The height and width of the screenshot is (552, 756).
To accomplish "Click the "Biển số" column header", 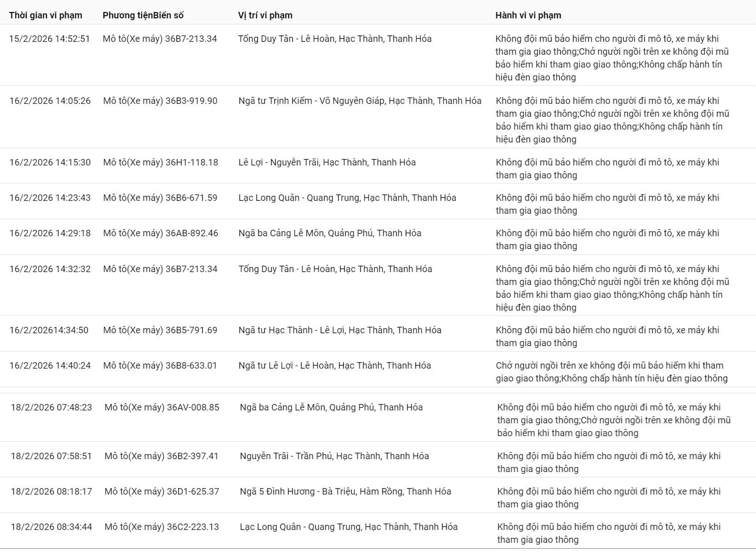I will click(x=168, y=15).
